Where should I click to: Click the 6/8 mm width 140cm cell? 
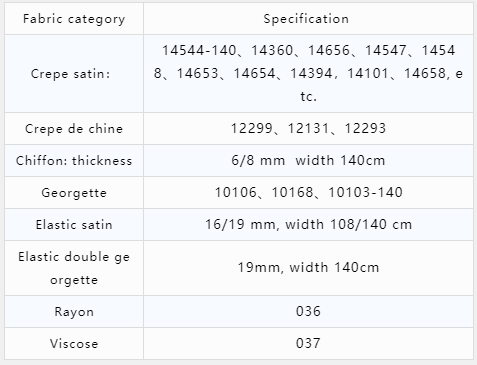coord(308,161)
